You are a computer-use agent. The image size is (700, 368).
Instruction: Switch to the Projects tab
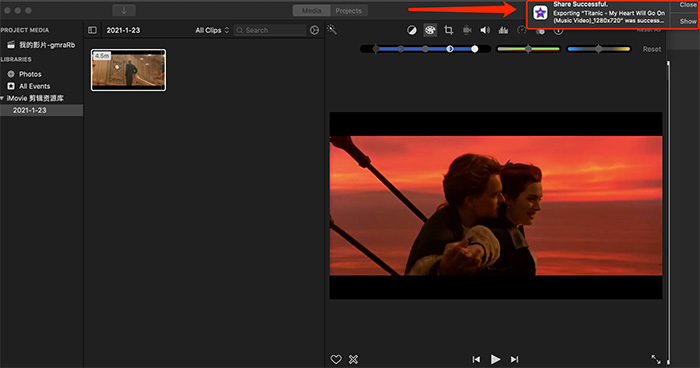[x=349, y=11]
